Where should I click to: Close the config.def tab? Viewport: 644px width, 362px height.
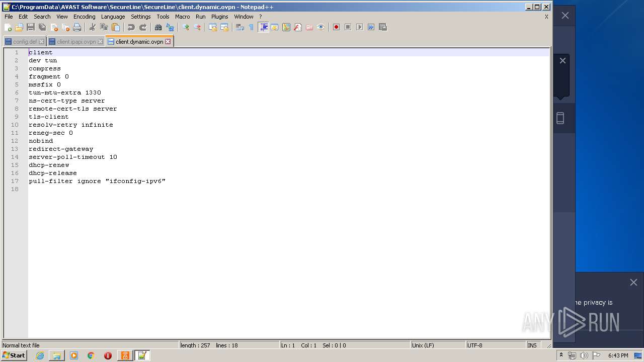click(x=42, y=42)
